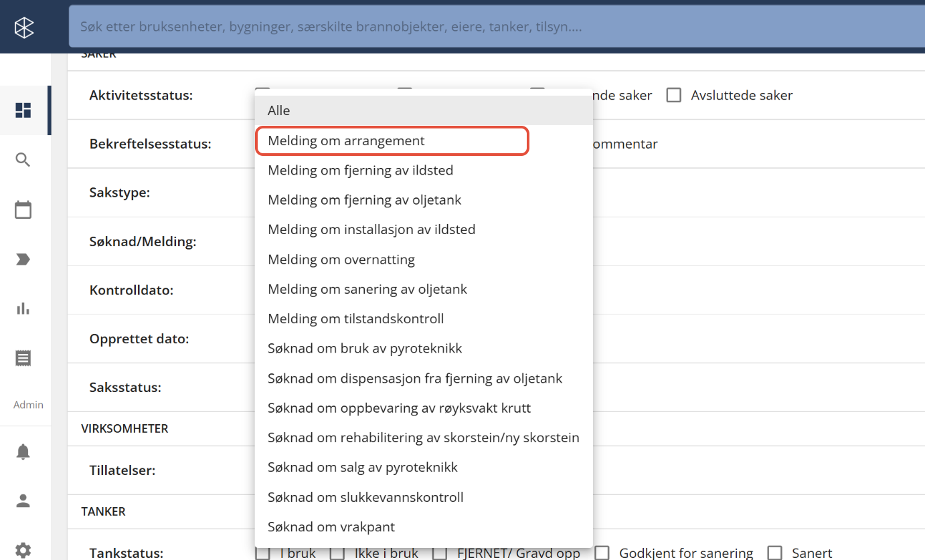Select Søknad om vrakpant option

(424, 527)
